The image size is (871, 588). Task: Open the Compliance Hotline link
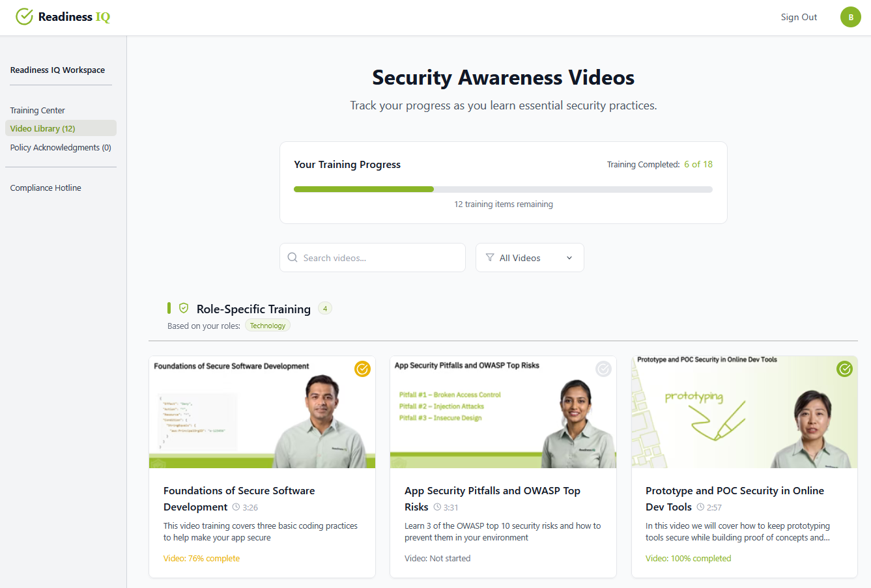point(46,188)
